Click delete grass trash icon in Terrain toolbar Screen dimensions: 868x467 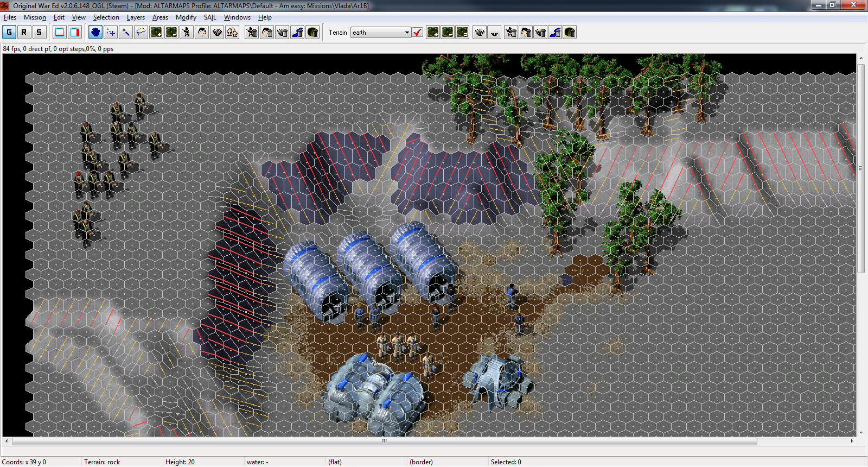pos(540,32)
